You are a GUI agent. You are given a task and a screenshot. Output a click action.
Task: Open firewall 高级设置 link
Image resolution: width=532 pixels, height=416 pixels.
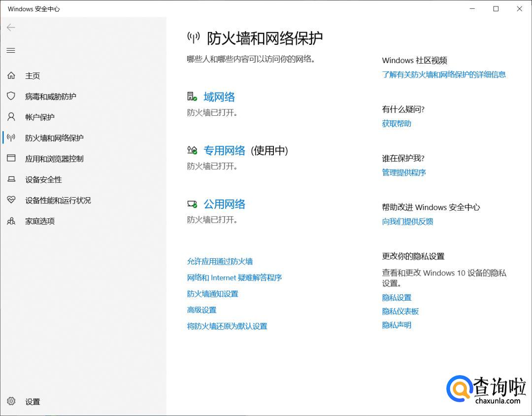pos(201,310)
